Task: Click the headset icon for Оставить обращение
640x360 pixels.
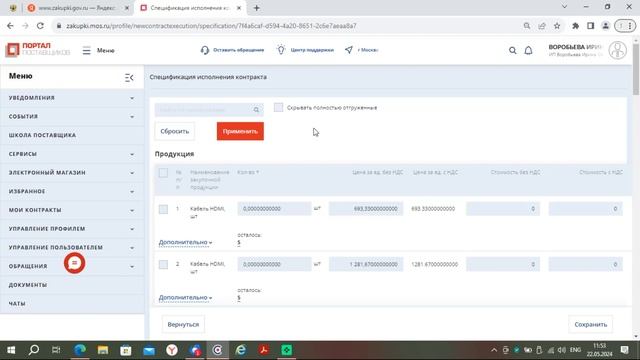Action: pos(204,50)
